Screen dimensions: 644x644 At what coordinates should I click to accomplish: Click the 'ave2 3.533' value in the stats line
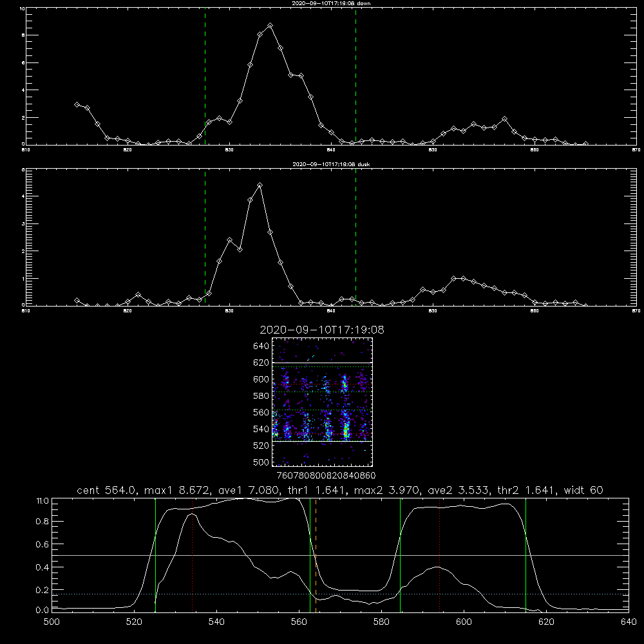click(458, 490)
